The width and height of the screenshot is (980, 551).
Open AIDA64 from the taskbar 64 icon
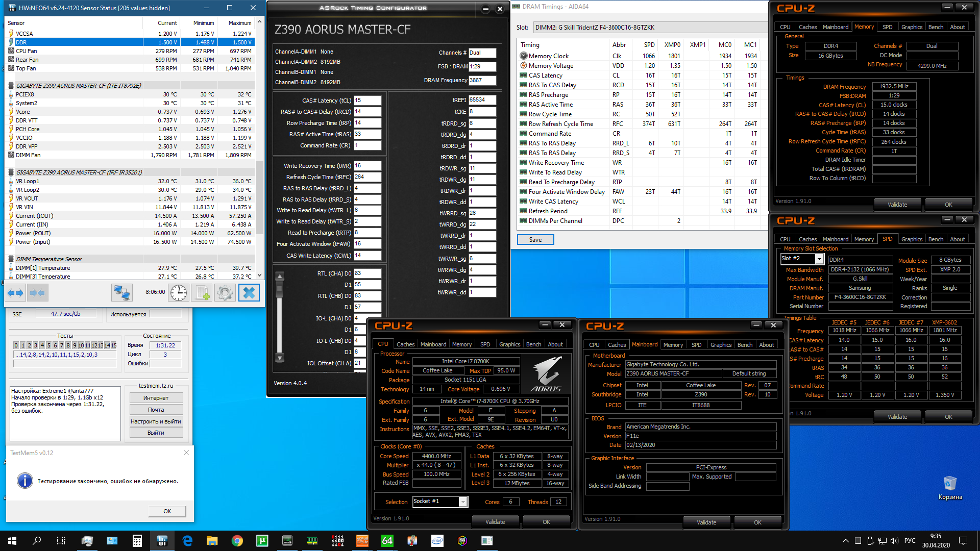(x=387, y=541)
